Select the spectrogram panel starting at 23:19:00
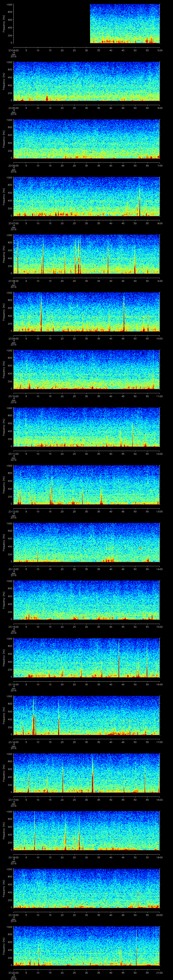 (x=87, y=888)
